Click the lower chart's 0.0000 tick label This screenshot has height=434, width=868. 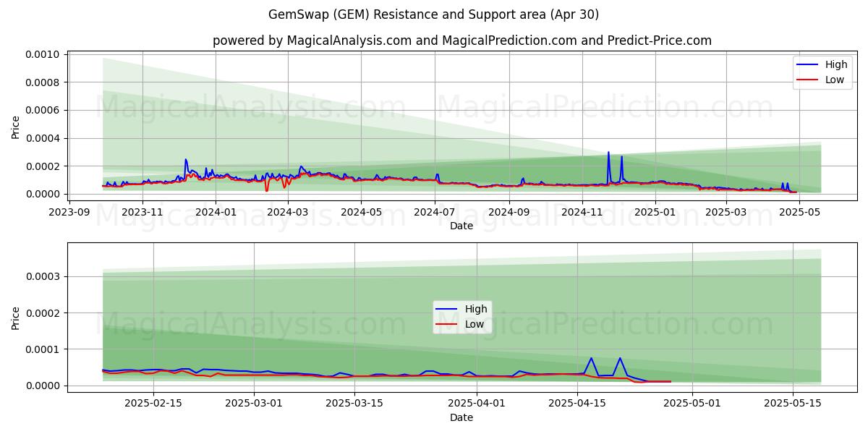point(45,386)
